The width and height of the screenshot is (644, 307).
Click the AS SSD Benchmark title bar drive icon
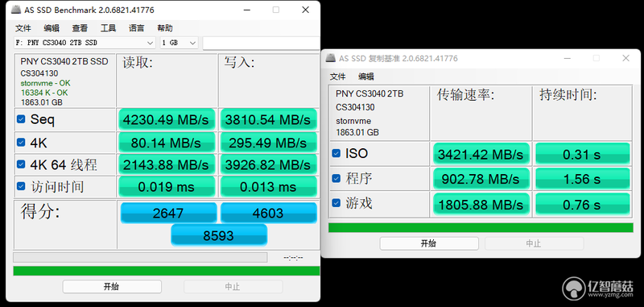click(15, 10)
